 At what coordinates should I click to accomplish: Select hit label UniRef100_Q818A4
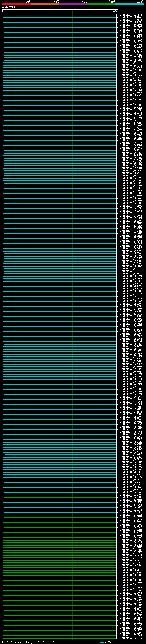[131, 583]
